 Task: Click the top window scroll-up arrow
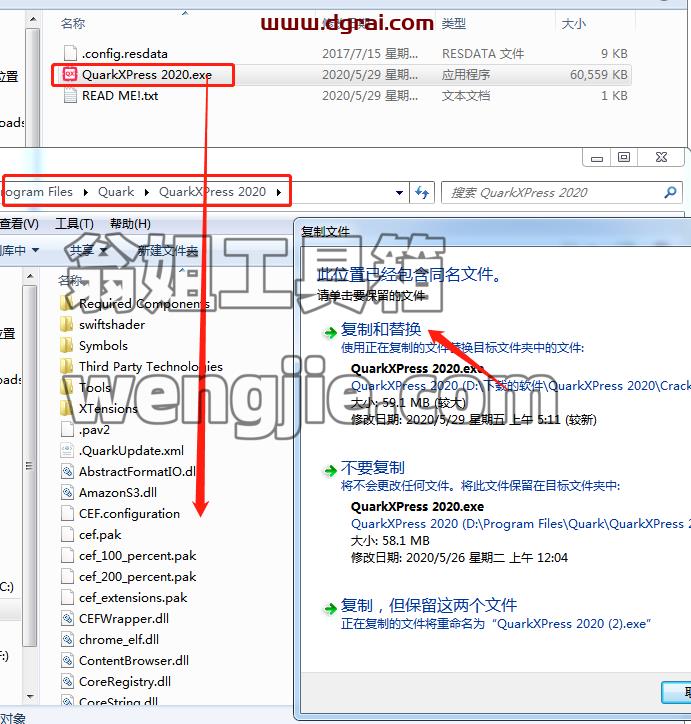[x=32, y=19]
